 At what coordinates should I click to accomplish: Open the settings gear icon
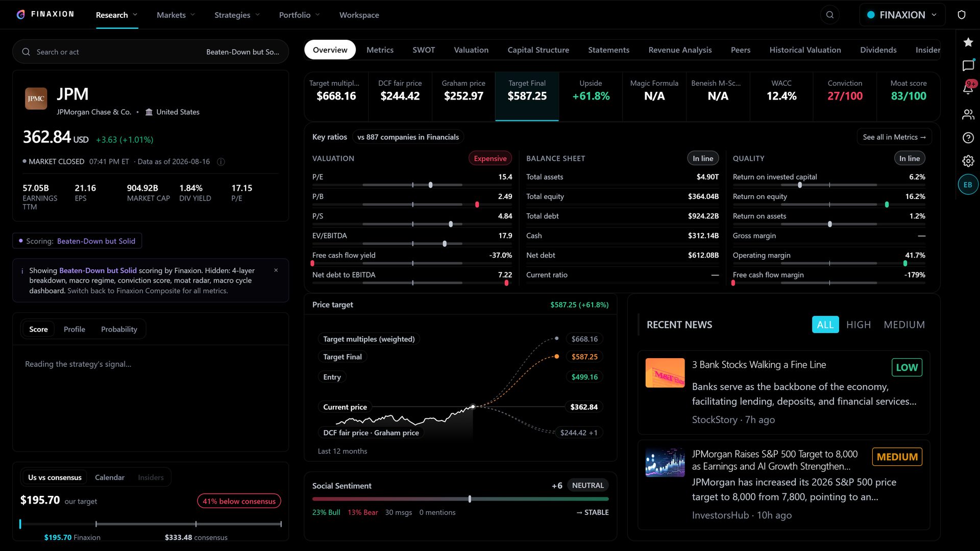point(968,161)
